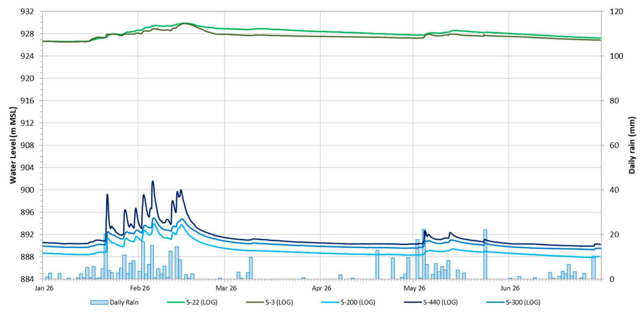Click the Feb 26 x-axis label
This screenshot has width=644, height=315.
(140, 288)
